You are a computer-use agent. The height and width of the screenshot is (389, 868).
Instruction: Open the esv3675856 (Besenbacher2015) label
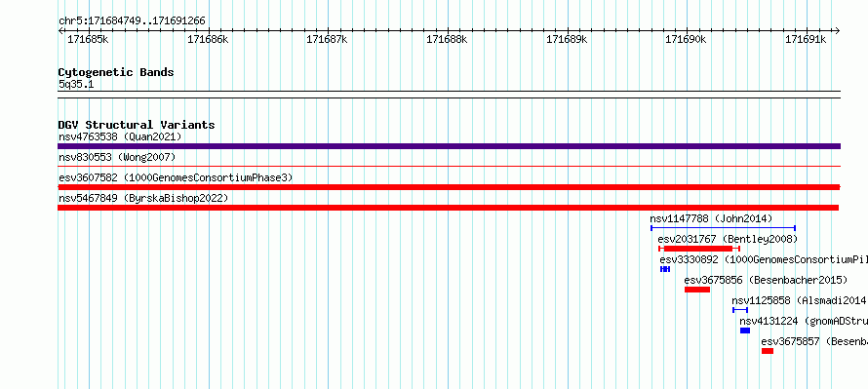pos(766,280)
